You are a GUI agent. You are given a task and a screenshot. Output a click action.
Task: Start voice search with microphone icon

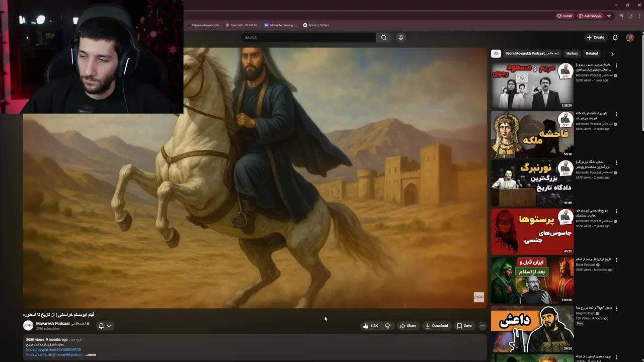401,37
